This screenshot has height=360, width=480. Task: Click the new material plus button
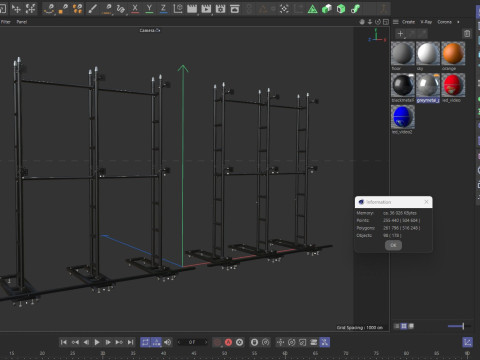click(x=400, y=33)
